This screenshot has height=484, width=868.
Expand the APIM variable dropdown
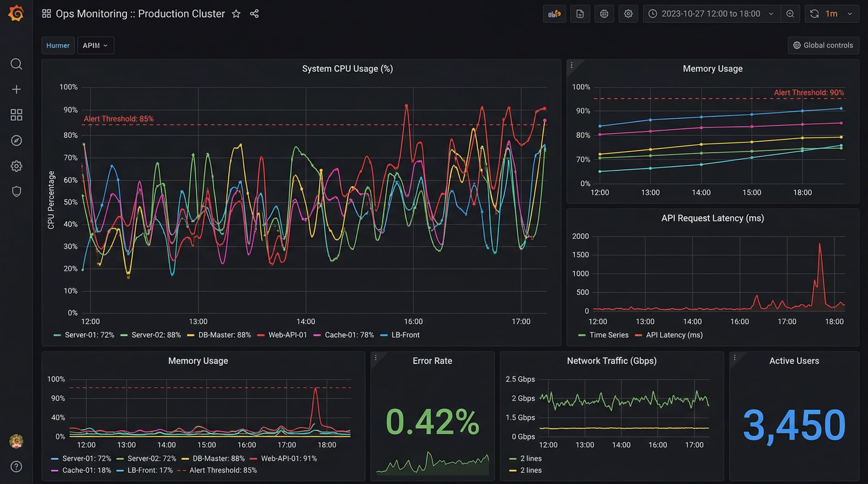[95, 46]
